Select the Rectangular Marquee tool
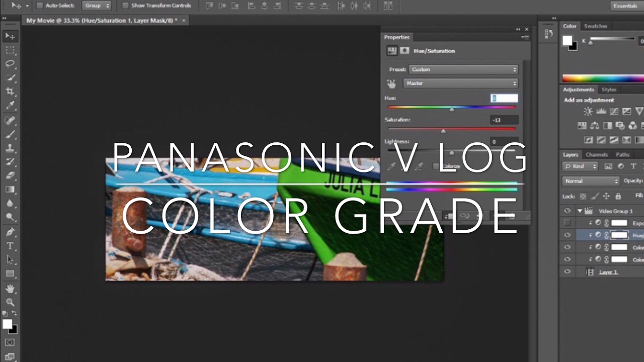The width and height of the screenshot is (644, 362). 10,50
